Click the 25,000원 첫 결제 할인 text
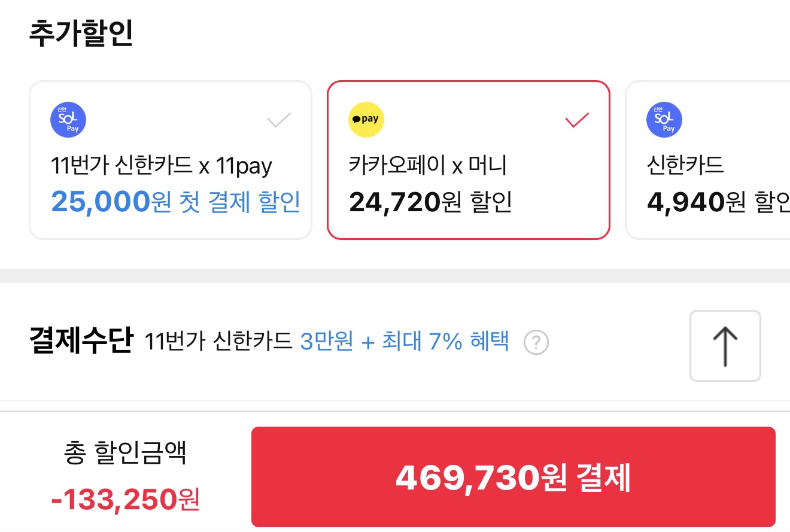Viewport: 790px width, 532px height. [x=175, y=202]
